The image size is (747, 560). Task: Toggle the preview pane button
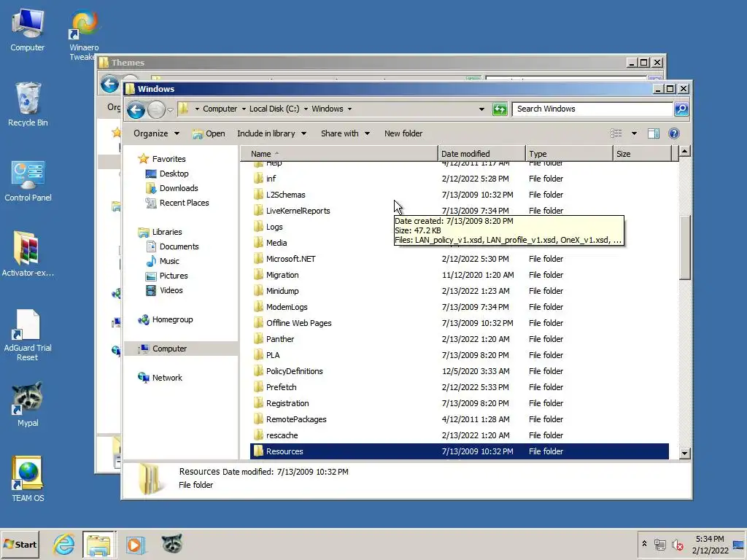point(654,134)
